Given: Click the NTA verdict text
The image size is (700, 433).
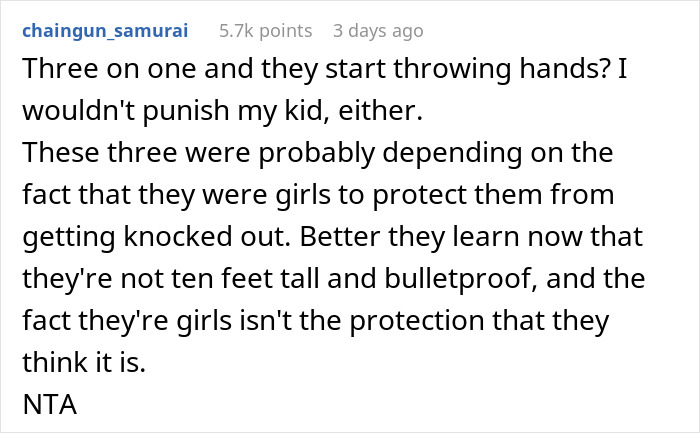Looking at the screenshot, I should pos(50,404).
